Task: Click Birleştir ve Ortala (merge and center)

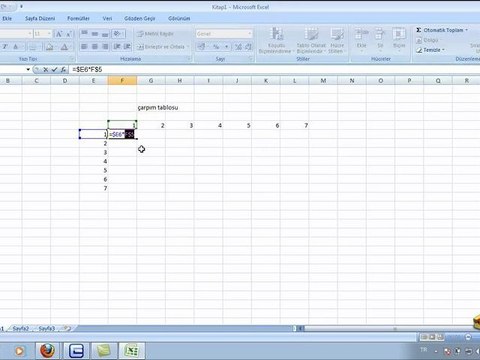Action: point(161,47)
